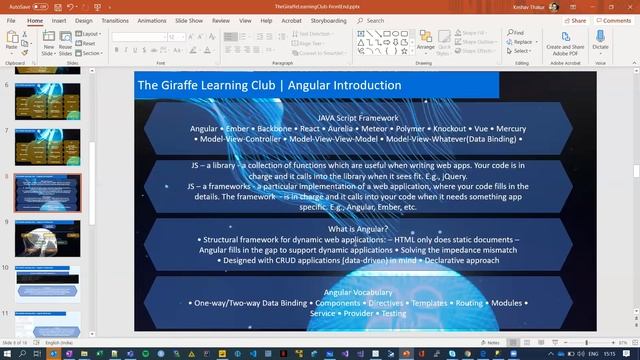Toggle Underline formatting
Screen dimensions: 640x360
click(135, 50)
